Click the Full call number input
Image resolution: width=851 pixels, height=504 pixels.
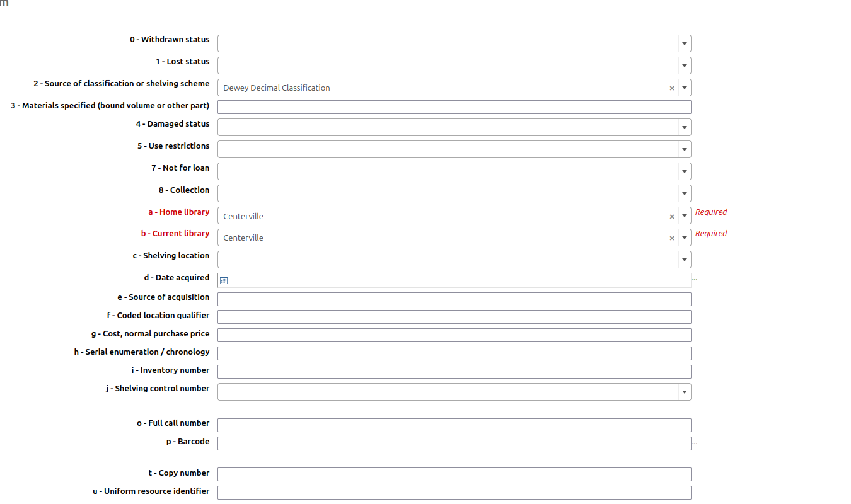454,425
